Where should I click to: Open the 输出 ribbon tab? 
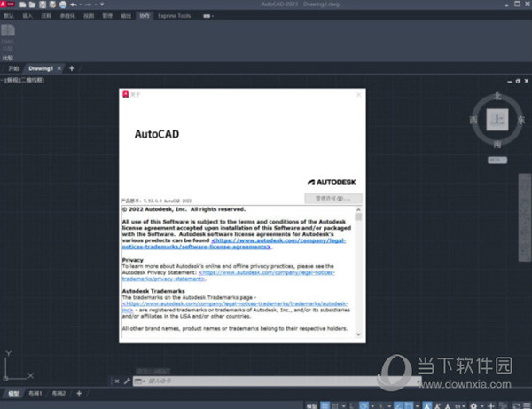[x=126, y=16]
